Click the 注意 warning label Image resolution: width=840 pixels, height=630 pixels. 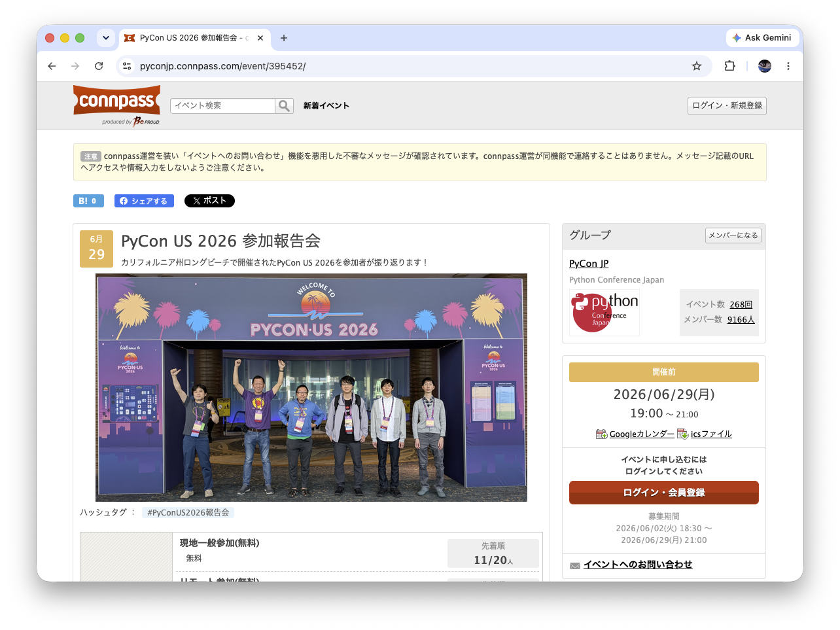point(91,156)
